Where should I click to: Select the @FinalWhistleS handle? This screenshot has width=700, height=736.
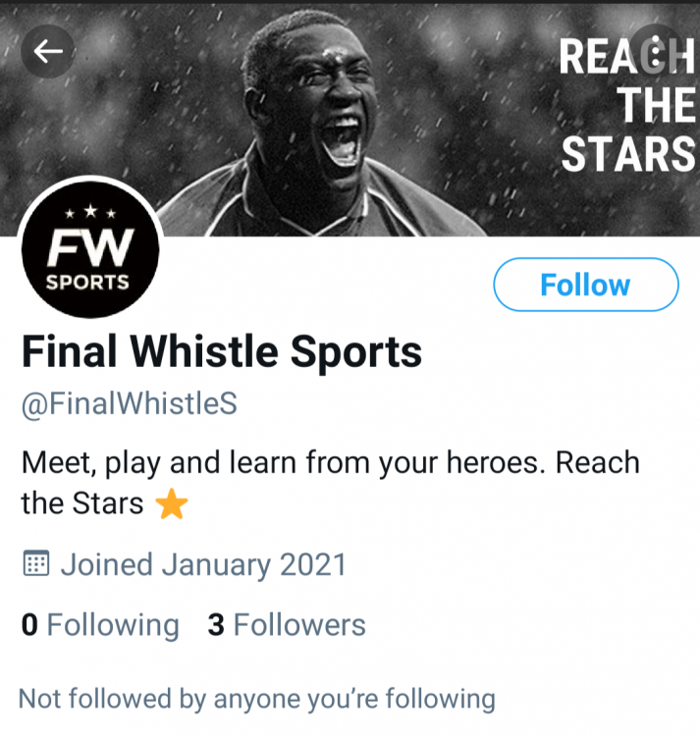[x=129, y=403]
